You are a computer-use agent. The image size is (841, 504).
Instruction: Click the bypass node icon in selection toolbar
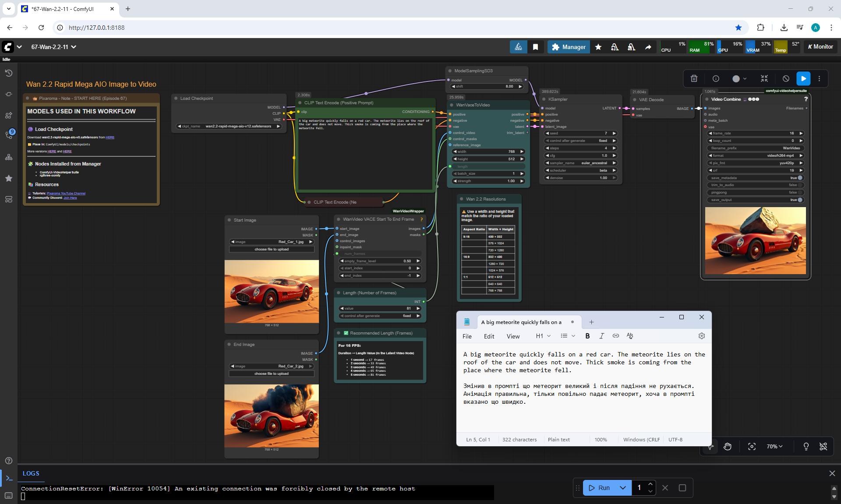click(786, 78)
